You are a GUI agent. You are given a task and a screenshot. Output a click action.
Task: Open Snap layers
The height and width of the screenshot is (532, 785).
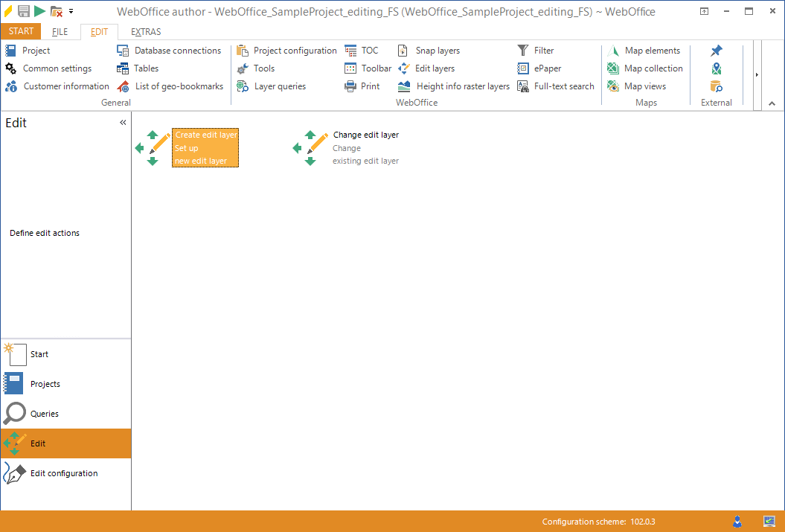[x=429, y=51]
